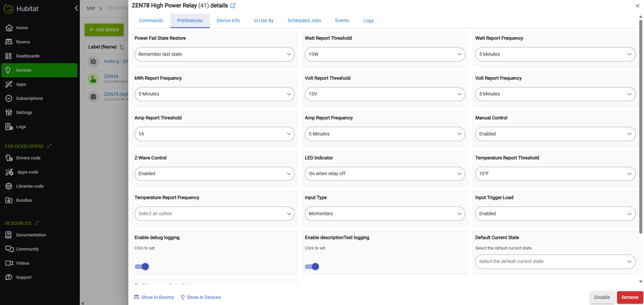Click the Dashboards sidebar icon
The width and height of the screenshot is (644, 305).
pos(9,56)
